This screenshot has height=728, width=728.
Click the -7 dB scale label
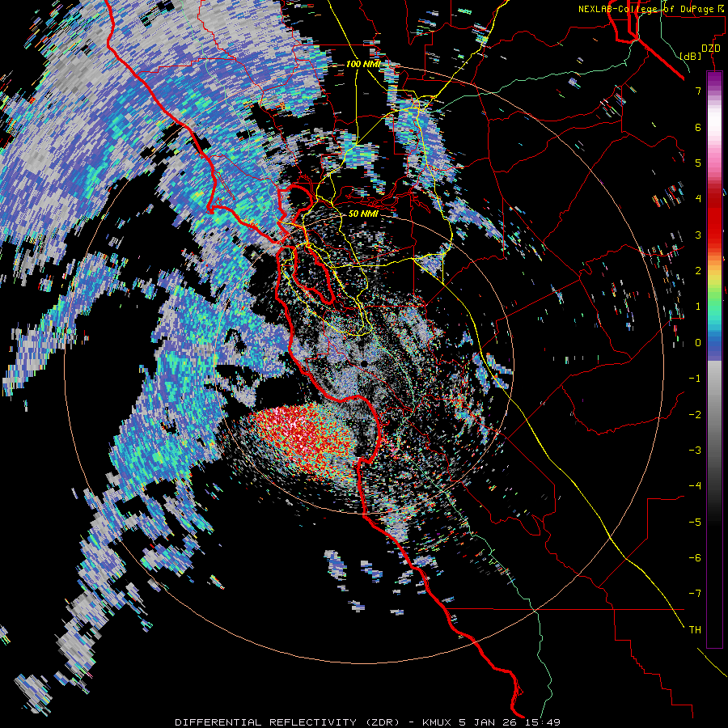pyautogui.click(x=695, y=594)
